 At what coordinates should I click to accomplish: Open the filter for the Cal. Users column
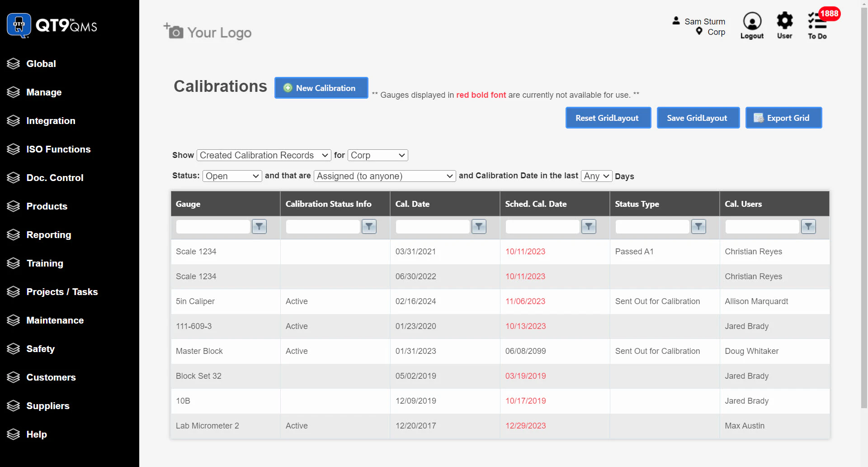808,226
